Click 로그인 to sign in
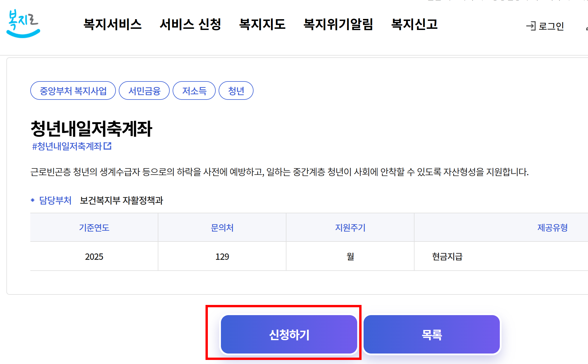This screenshot has height=364, width=588. pos(552,26)
